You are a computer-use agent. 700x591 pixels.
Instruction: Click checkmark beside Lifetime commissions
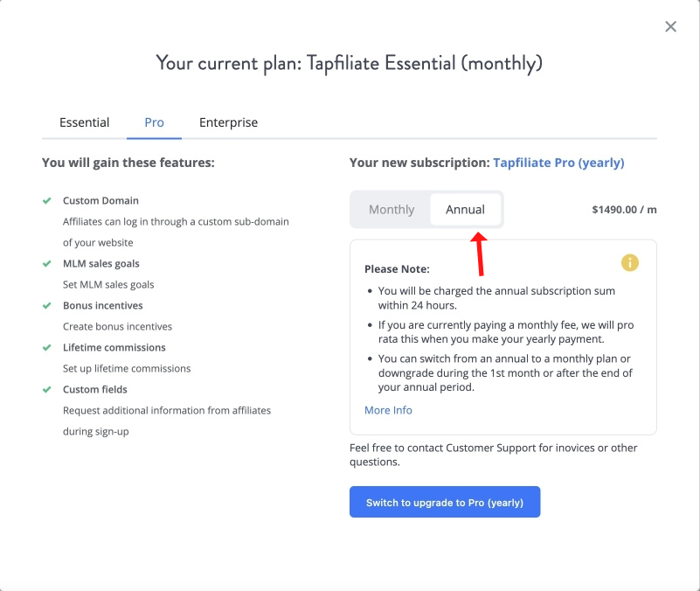tap(47, 348)
